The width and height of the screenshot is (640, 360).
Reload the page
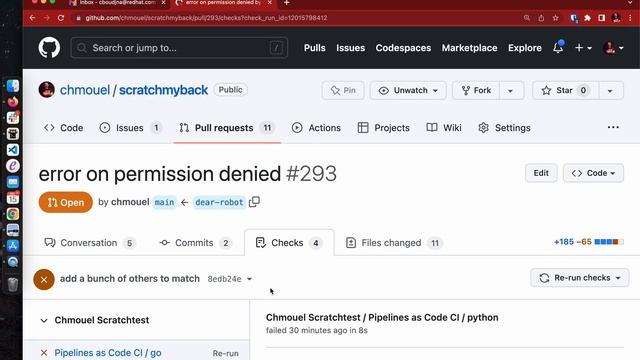61,18
